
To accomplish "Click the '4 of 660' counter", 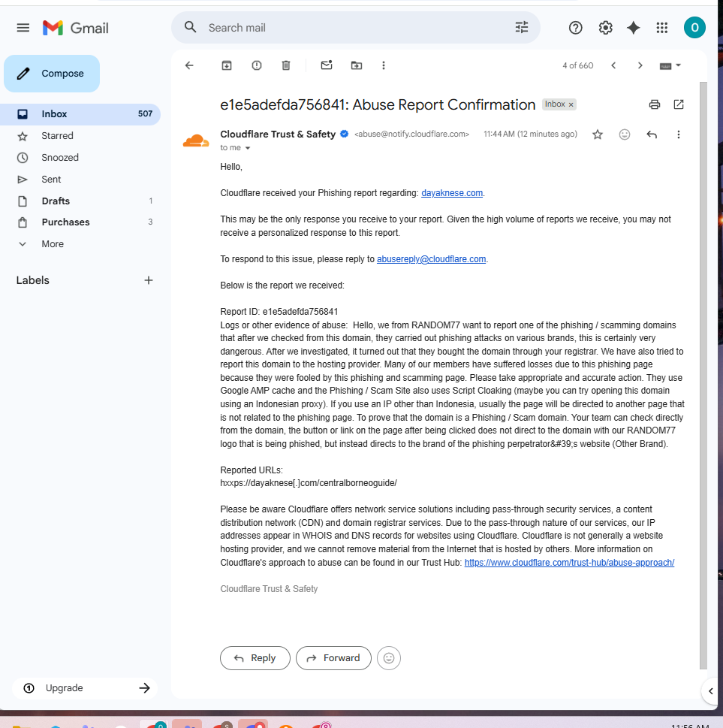I will pyautogui.click(x=578, y=65).
